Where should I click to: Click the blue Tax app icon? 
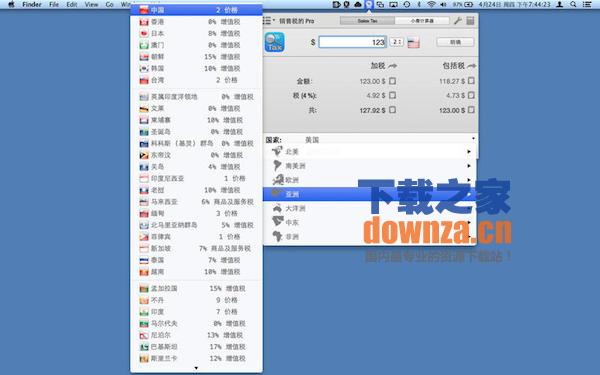pos(274,42)
